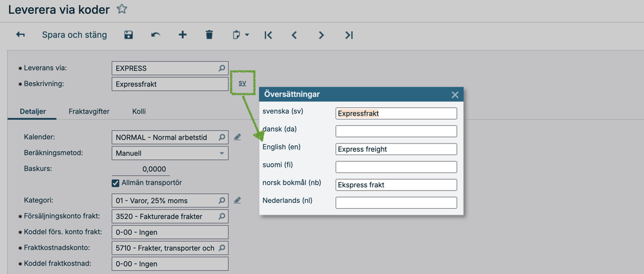This screenshot has height=274, width=644.
Task: Delete record using trash icon
Action: (209, 35)
